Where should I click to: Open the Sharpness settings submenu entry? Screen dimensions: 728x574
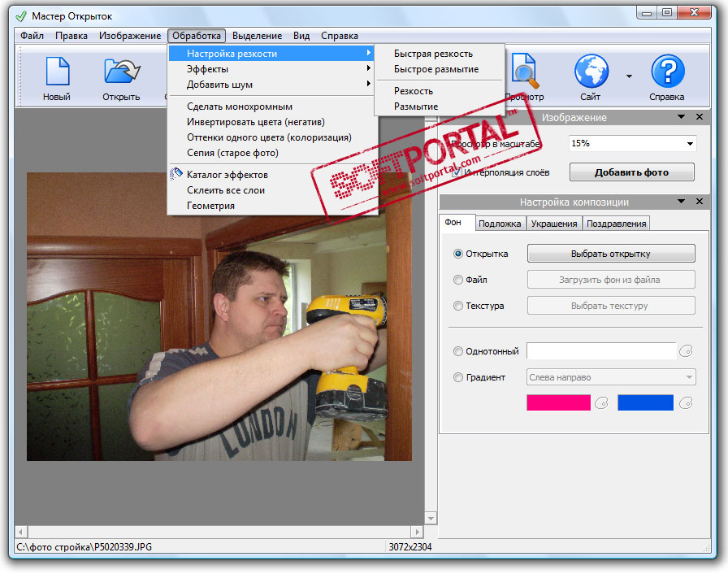tap(271, 54)
